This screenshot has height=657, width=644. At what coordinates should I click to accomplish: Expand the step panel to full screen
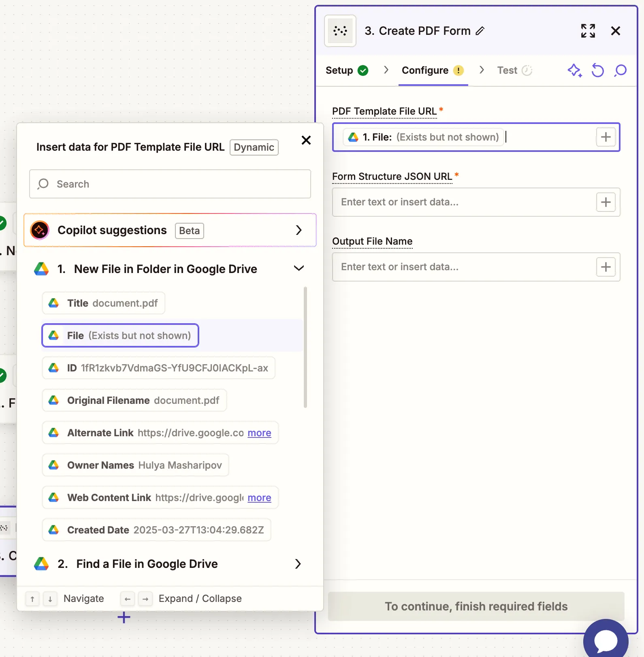[x=588, y=31]
